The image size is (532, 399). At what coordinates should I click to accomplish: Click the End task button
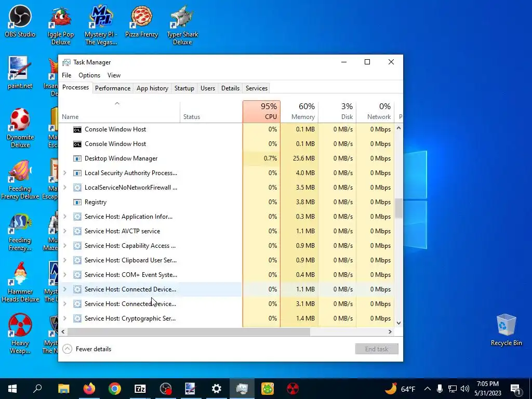click(377, 349)
